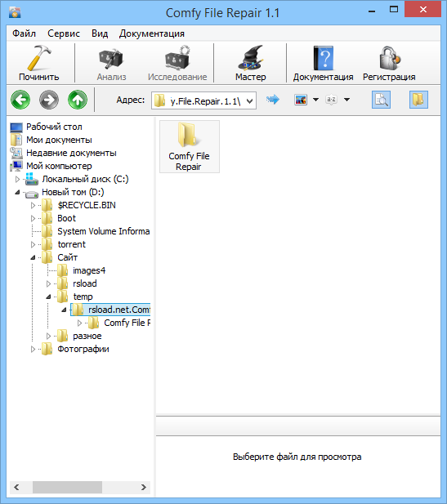
Task: Click the Починить hammer tool
Action: 39,63
